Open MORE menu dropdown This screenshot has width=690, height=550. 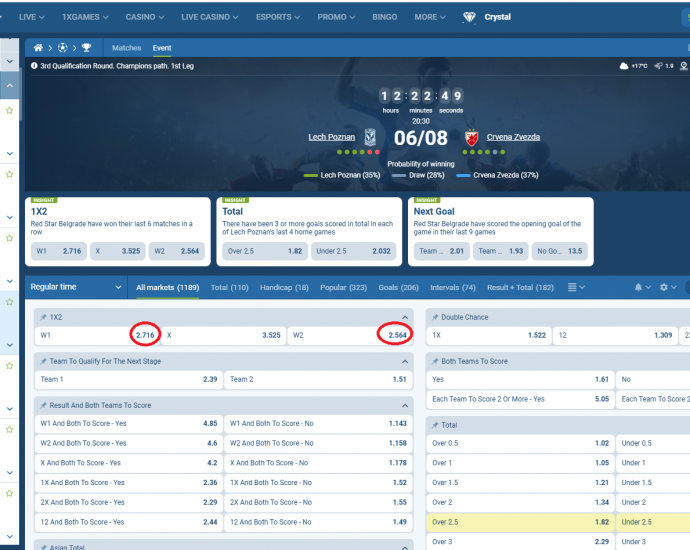point(430,17)
